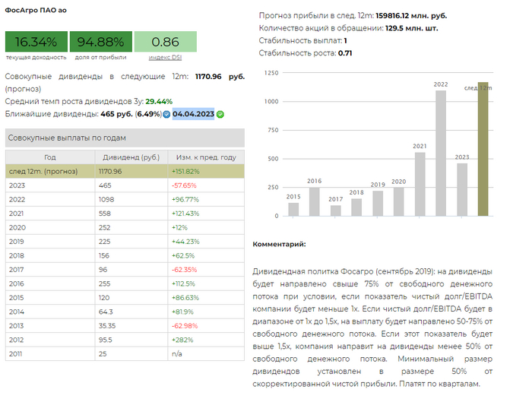Click the 2019 bar in the chart
This screenshot has height=402, width=532.
378,203
